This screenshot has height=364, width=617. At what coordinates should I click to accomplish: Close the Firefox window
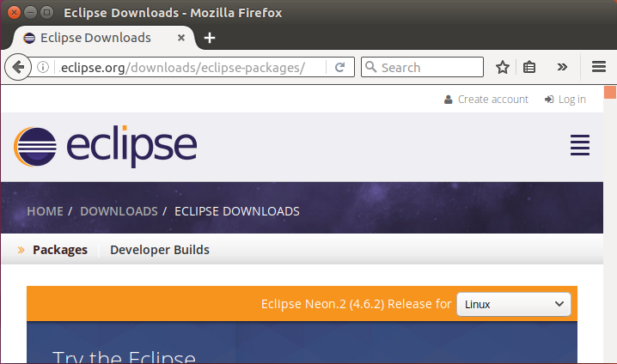pos(14,13)
